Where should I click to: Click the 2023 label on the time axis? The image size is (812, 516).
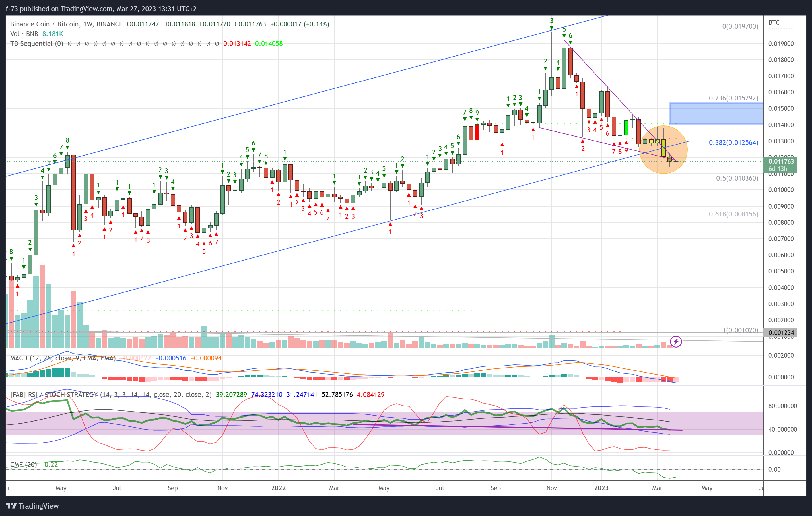tap(601, 488)
